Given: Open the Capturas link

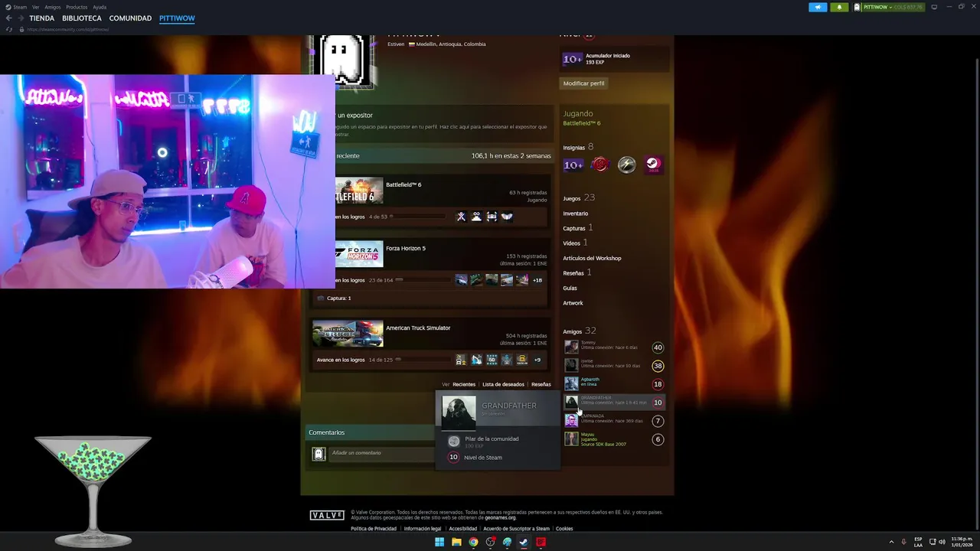Looking at the screenshot, I should coord(577,228).
